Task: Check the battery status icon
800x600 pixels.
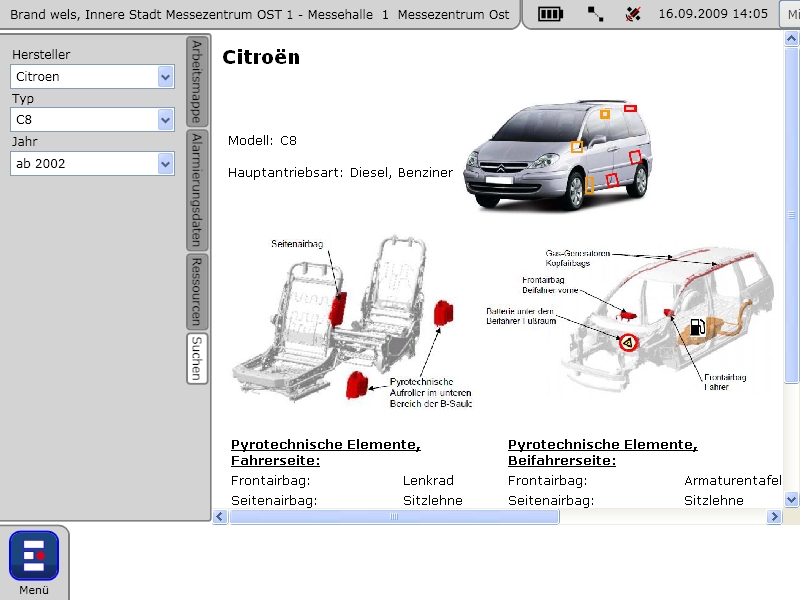Action: point(551,14)
